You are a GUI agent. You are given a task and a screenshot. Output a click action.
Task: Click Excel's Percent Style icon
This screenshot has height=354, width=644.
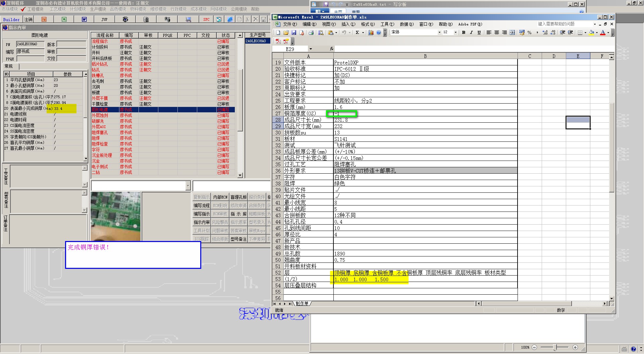529,33
